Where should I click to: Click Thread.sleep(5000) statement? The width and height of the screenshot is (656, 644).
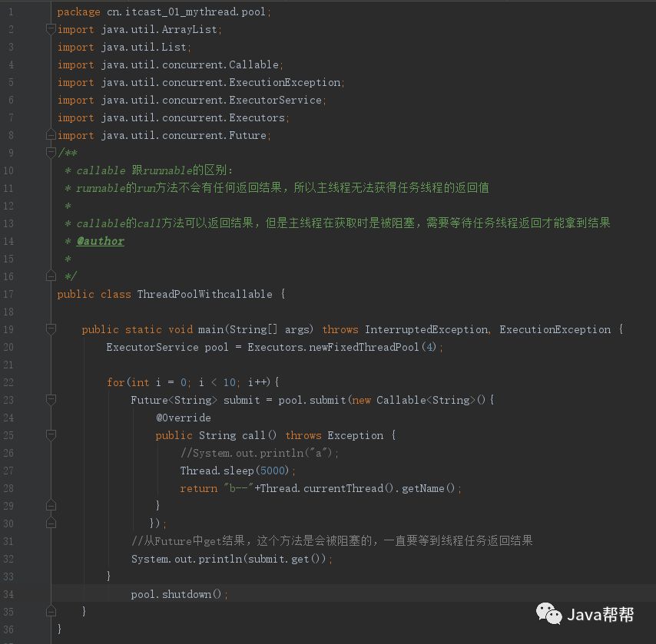(237, 471)
